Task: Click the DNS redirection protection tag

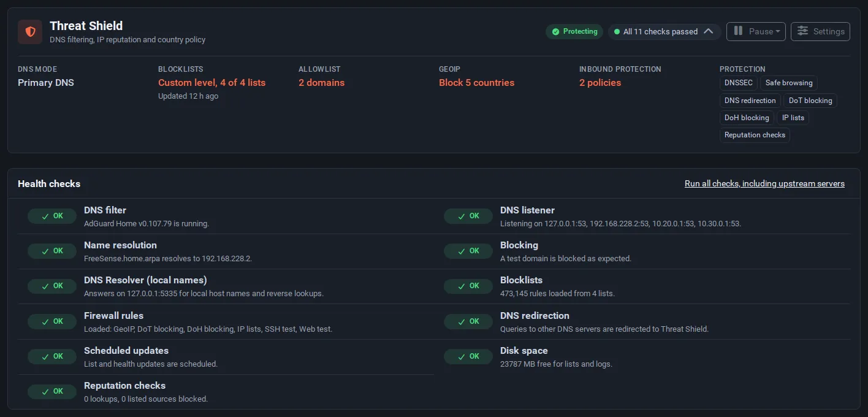Action: [750, 101]
